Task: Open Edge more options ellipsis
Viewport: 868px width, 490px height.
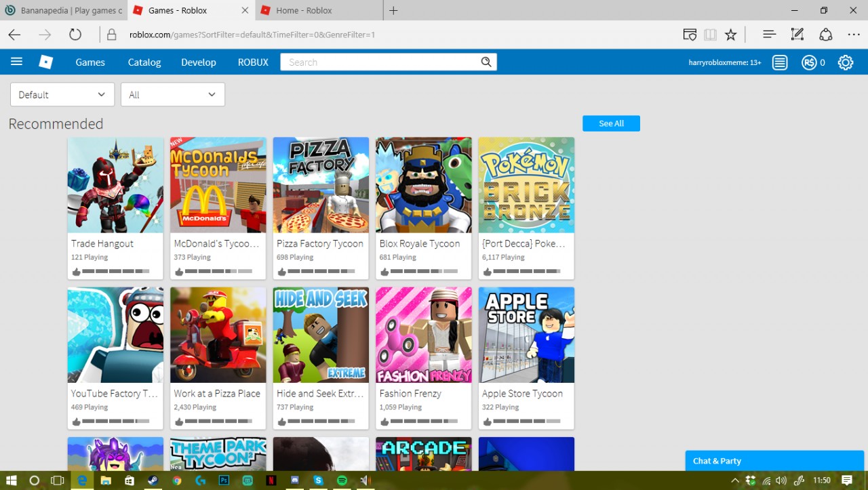Action: click(x=854, y=35)
